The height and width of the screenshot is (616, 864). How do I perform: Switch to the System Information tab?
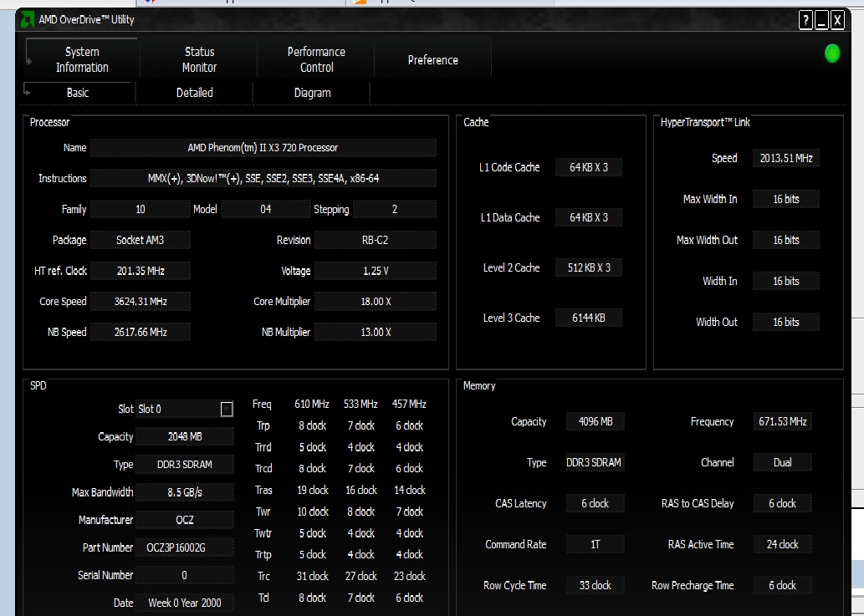pyautogui.click(x=82, y=59)
